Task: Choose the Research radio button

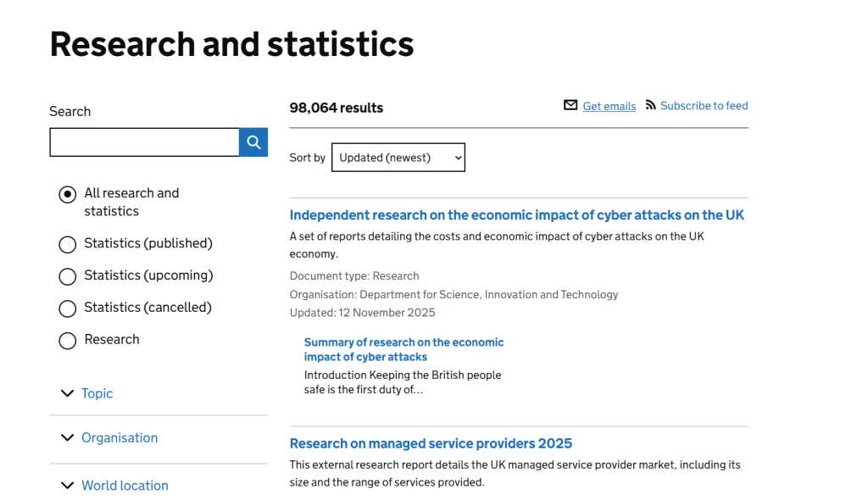Action: click(68, 341)
